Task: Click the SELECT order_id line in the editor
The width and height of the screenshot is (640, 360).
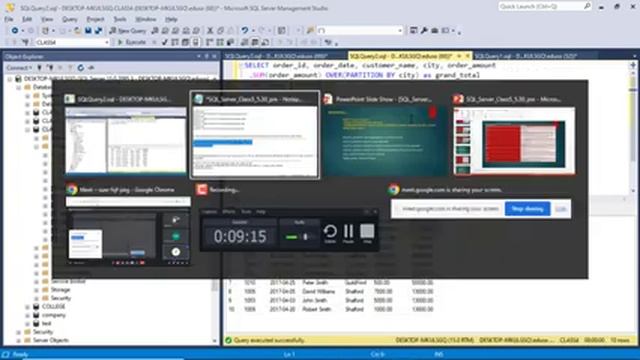Action: pos(370,65)
